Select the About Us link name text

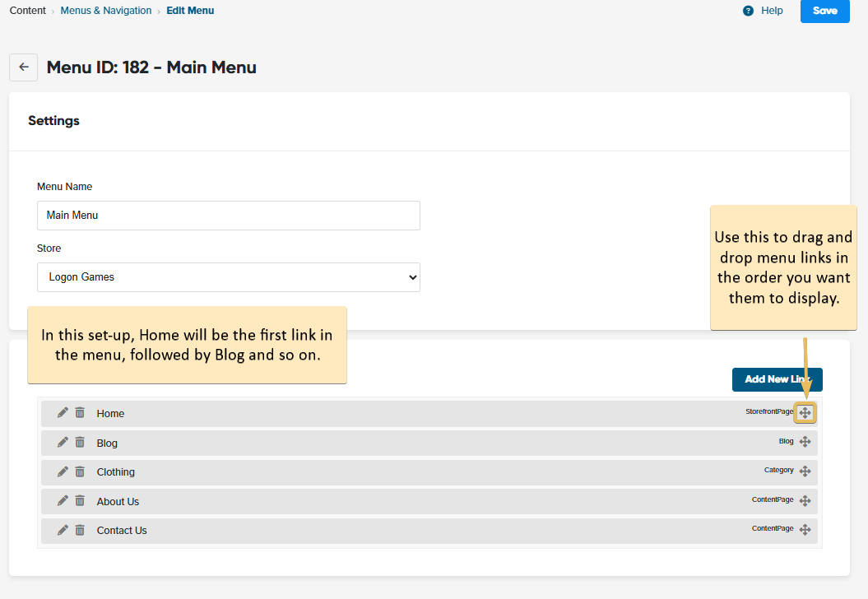[118, 502]
